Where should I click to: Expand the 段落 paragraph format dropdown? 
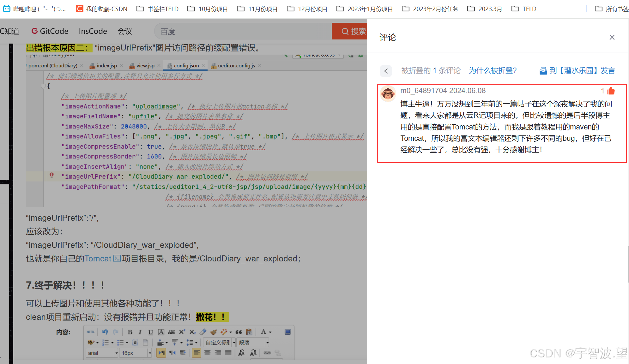click(267, 342)
